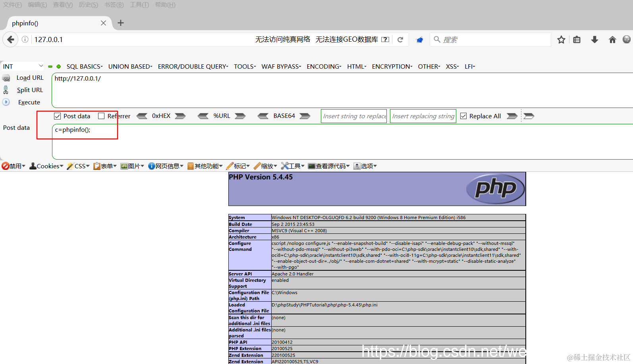Click the Insert string to replace field

(x=354, y=116)
